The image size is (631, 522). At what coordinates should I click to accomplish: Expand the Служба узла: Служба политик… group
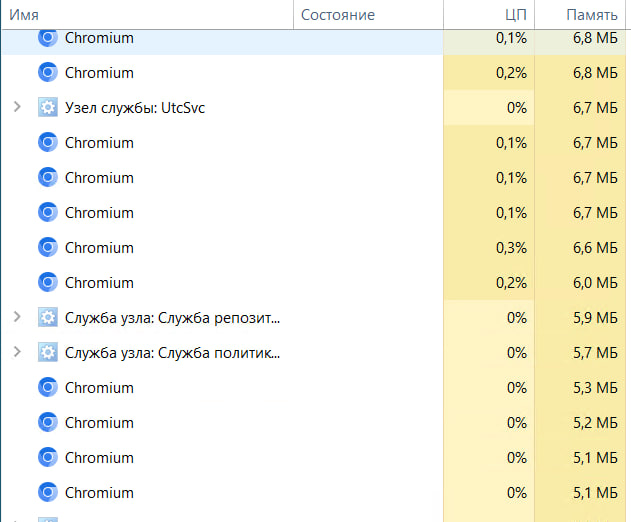pyautogui.click(x=16, y=353)
